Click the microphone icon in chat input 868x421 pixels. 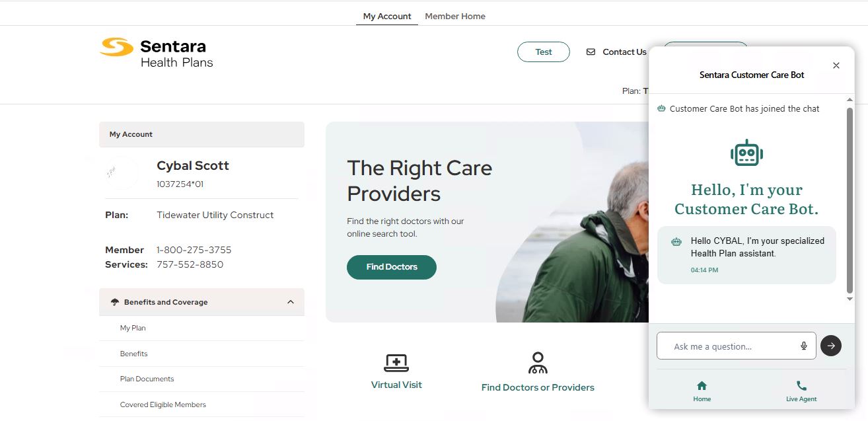tap(804, 346)
